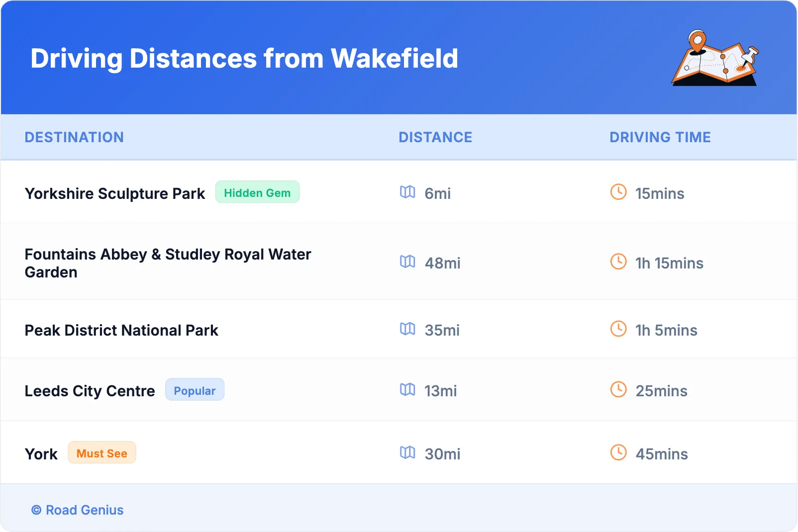Click the clock icon beside 1h 5mins
The height and width of the screenshot is (532, 798).
tap(618, 329)
